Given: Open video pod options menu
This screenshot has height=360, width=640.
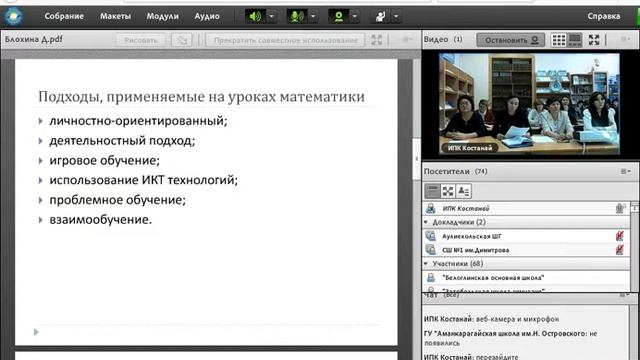Looking at the screenshot, I should (624, 39).
